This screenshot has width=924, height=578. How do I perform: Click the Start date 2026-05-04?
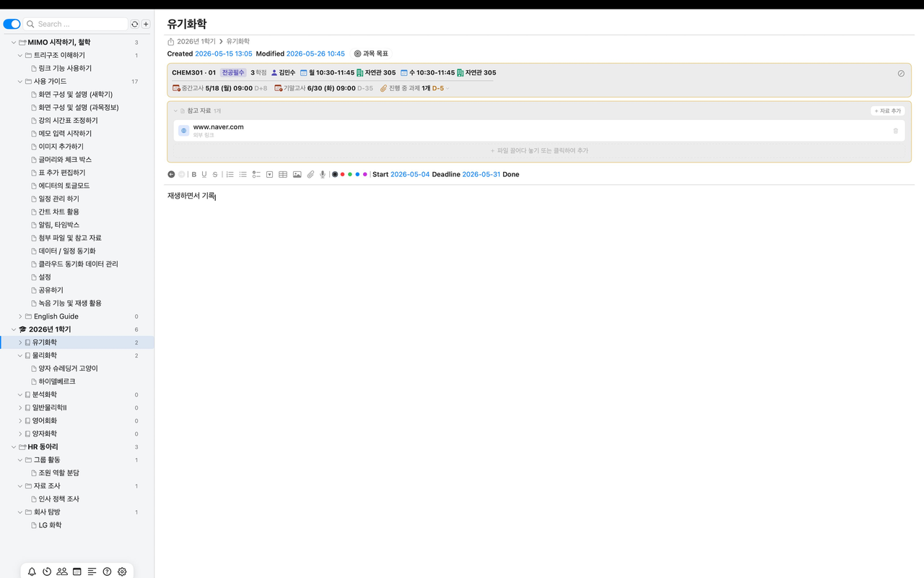tap(410, 174)
